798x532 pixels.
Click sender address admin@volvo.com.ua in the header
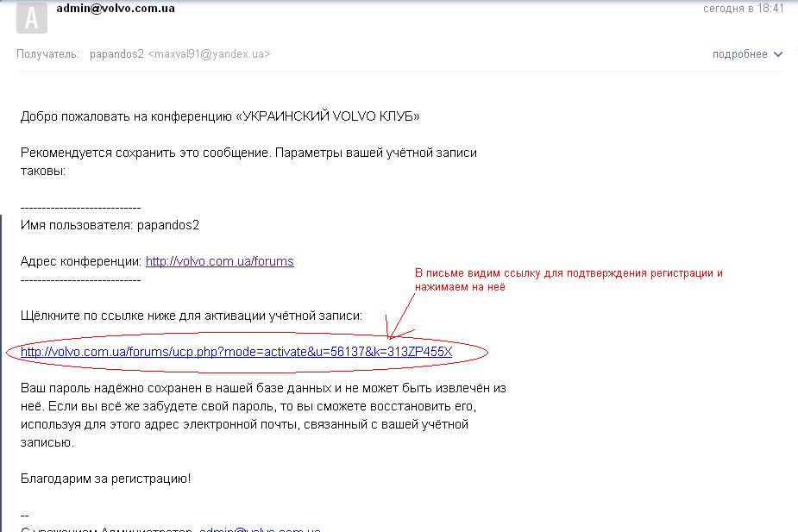point(116,9)
